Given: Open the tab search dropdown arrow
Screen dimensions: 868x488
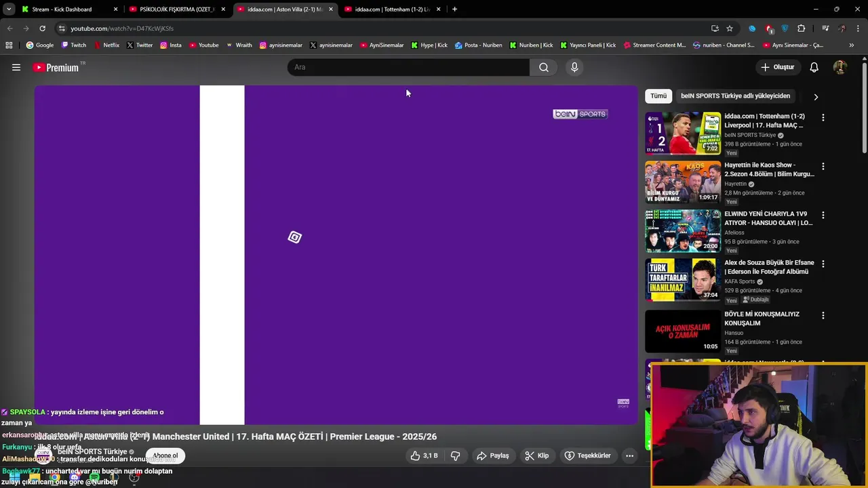Looking at the screenshot, I should 9,9.
